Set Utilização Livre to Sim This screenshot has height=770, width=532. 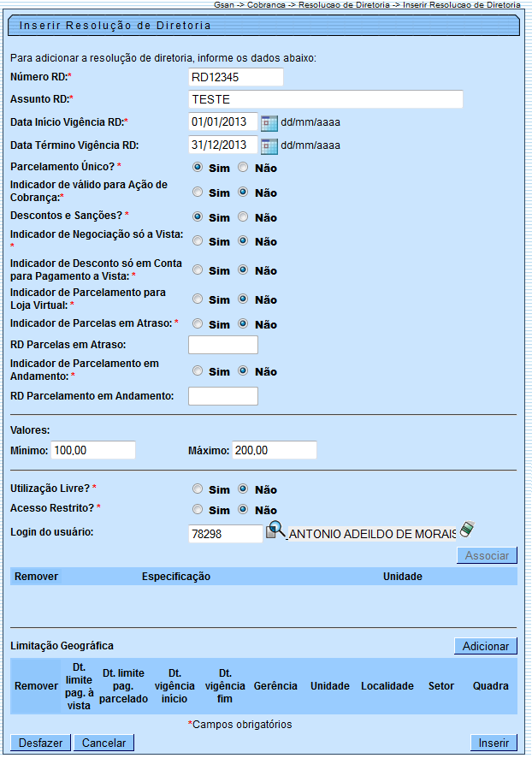point(198,489)
